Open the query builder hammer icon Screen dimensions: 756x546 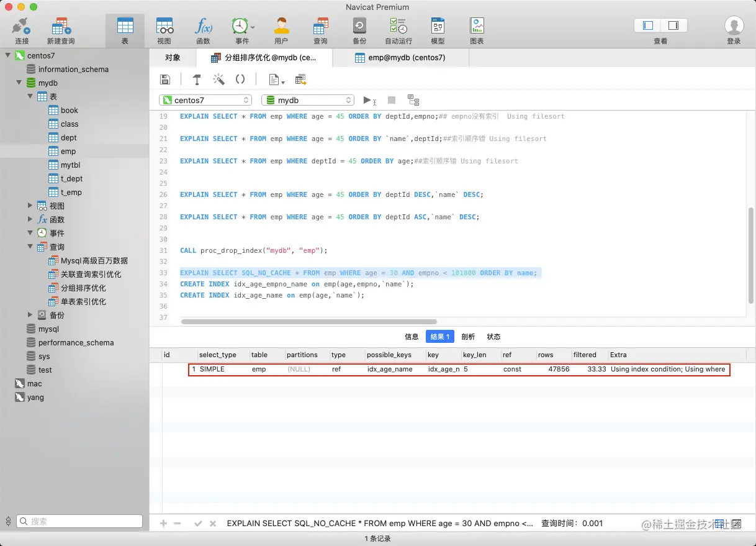(x=197, y=80)
